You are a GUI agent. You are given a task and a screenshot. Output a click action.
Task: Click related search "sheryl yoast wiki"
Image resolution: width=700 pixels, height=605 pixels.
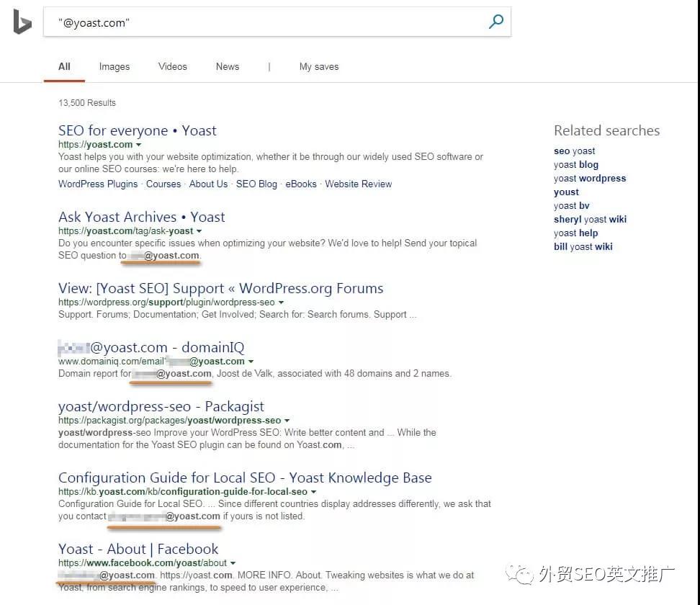coord(591,219)
